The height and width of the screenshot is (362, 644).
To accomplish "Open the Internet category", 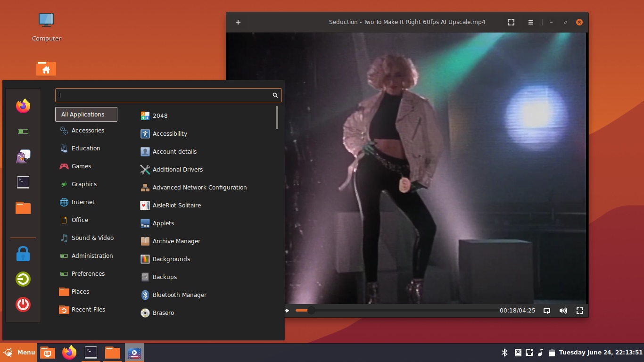I will [86, 202].
